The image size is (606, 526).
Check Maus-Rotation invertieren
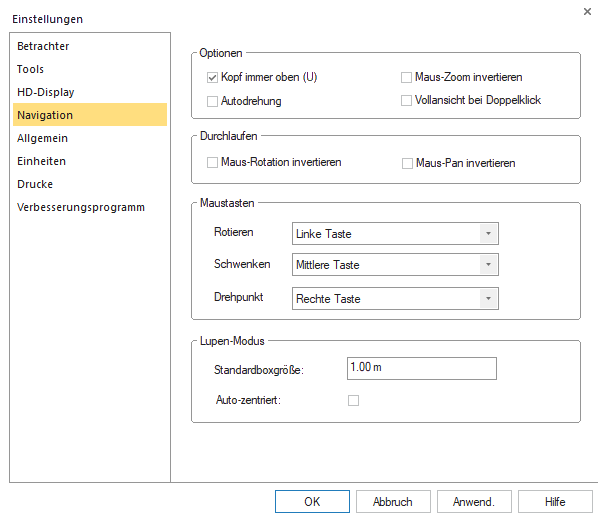pyautogui.click(x=213, y=163)
